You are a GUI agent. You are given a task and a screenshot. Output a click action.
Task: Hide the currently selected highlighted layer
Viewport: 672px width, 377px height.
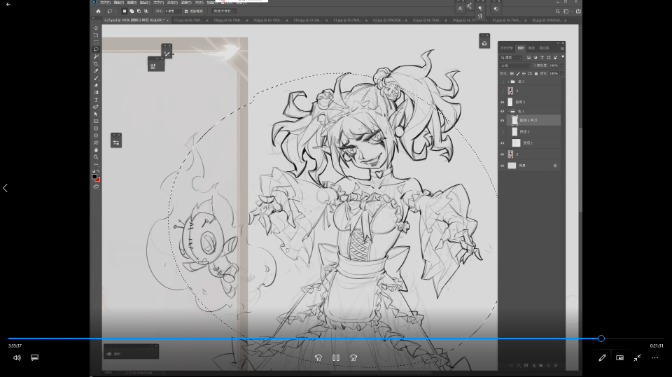[502, 120]
